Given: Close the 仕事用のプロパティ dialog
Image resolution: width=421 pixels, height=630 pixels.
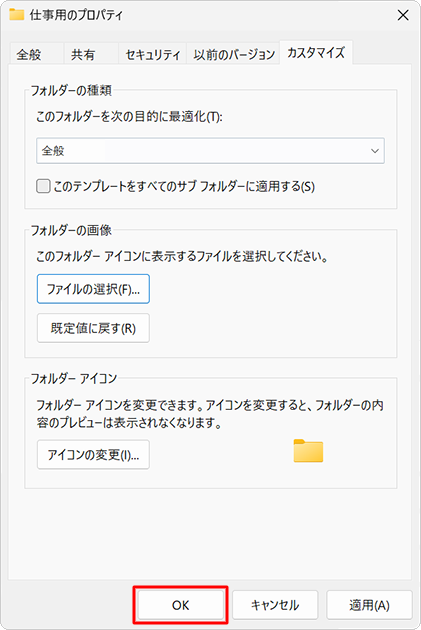Looking at the screenshot, I should (x=403, y=15).
